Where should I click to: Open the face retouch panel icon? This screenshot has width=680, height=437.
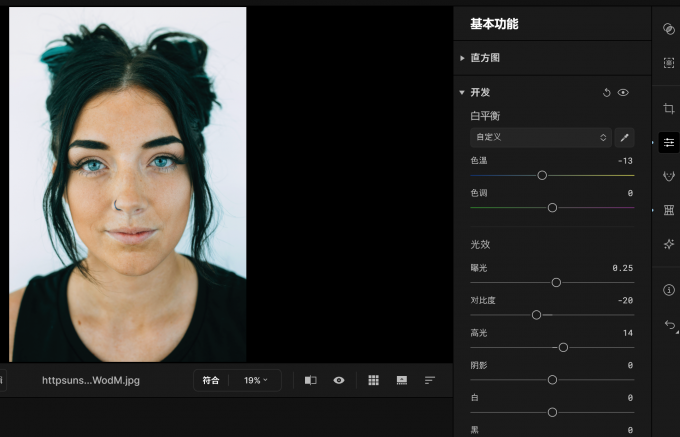[x=669, y=176]
